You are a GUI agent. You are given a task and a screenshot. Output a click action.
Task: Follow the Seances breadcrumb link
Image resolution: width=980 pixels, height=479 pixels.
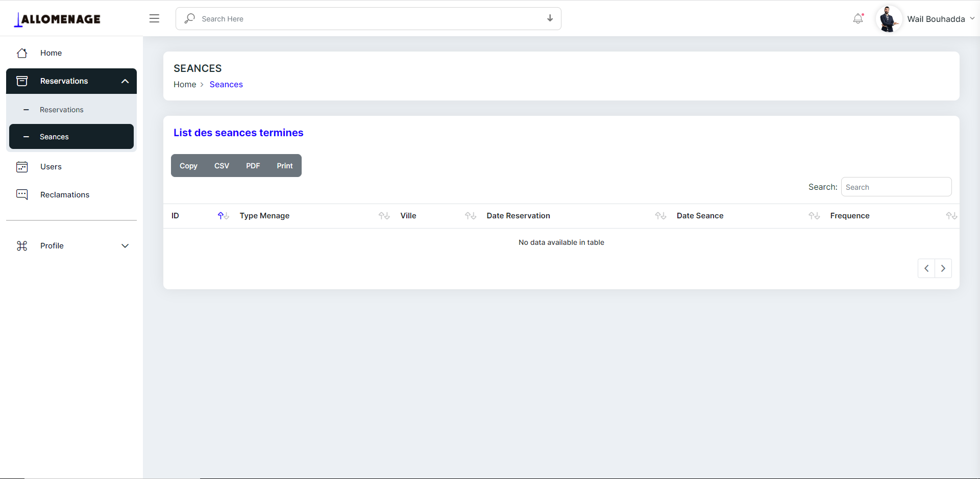pyautogui.click(x=226, y=85)
